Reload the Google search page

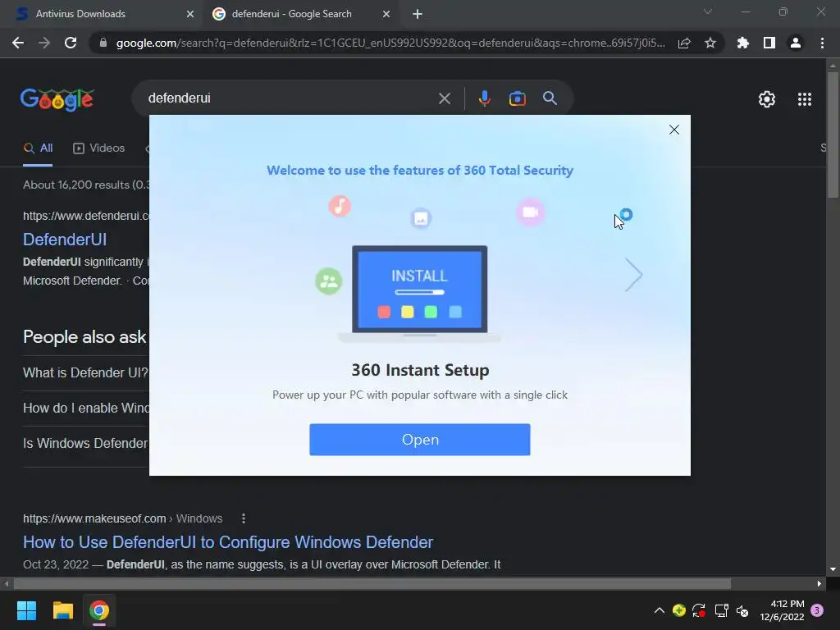(71, 43)
